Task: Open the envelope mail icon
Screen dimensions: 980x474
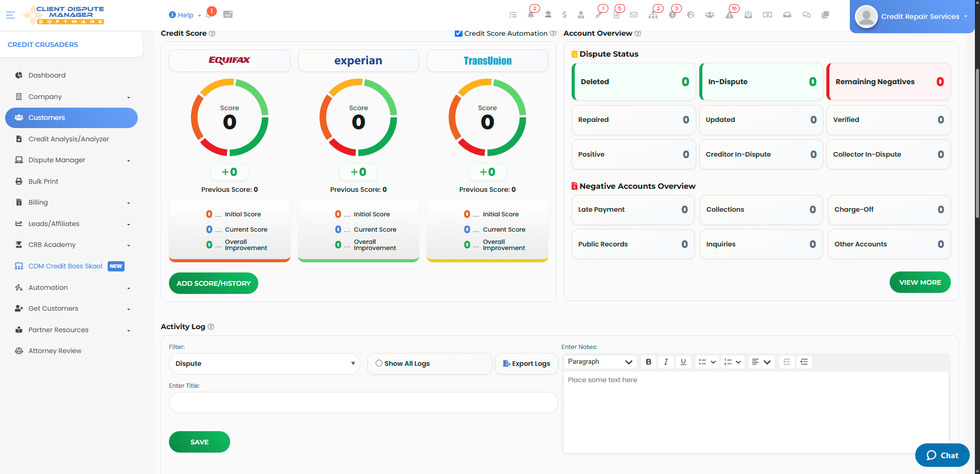Action: pyautogui.click(x=634, y=15)
